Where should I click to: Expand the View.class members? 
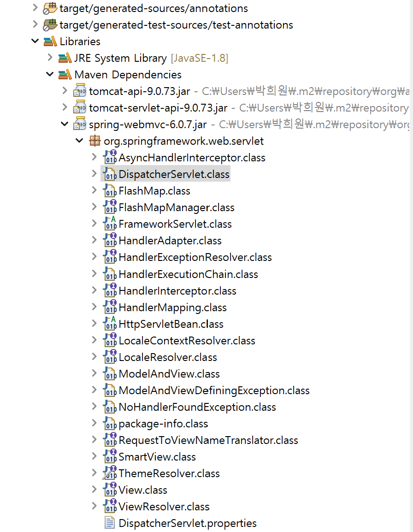click(x=94, y=489)
